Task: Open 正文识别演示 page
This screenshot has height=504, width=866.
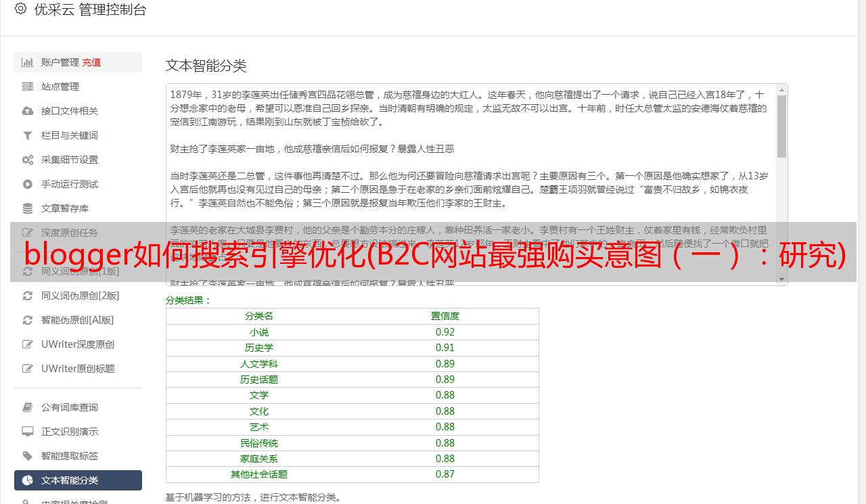Action: [78, 432]
